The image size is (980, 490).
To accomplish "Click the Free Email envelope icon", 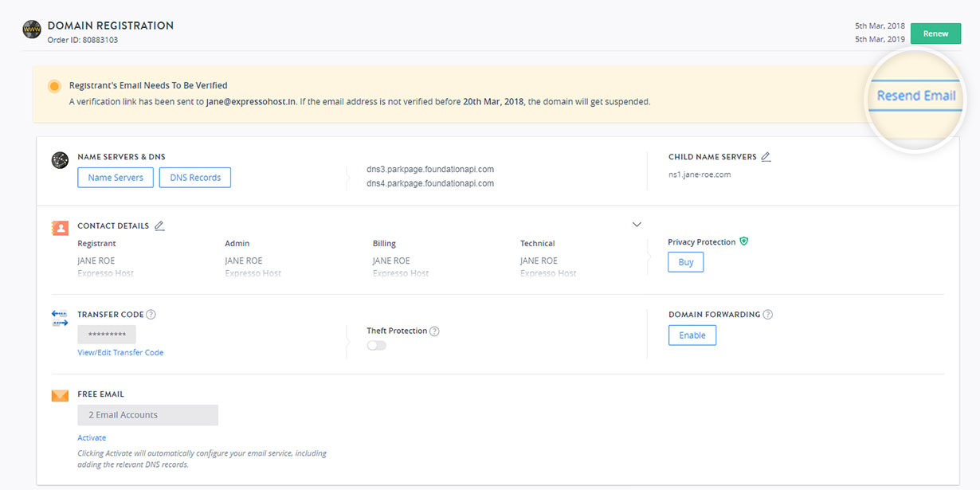I will point(60,396).
